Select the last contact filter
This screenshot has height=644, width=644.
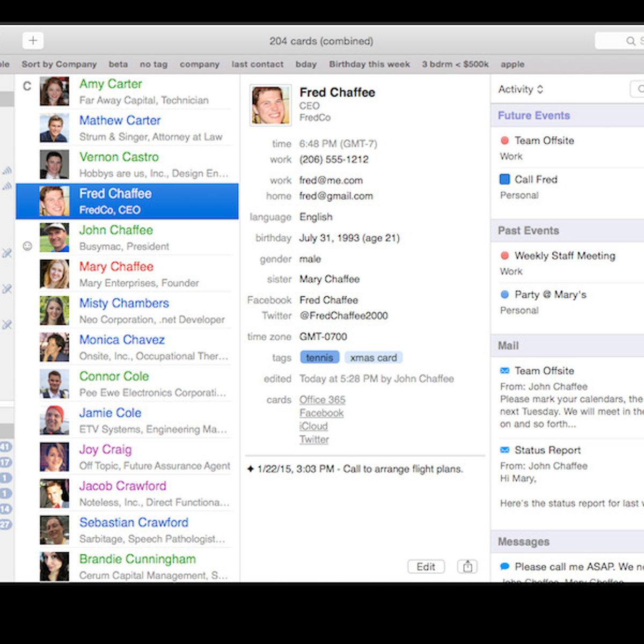pyautogui.click(x=257, y=64)
